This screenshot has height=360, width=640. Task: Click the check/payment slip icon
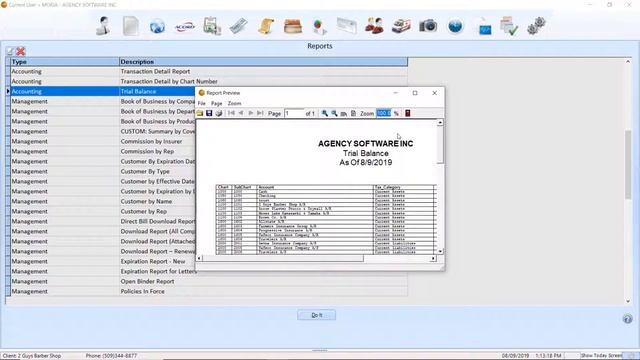pos(239,27)
